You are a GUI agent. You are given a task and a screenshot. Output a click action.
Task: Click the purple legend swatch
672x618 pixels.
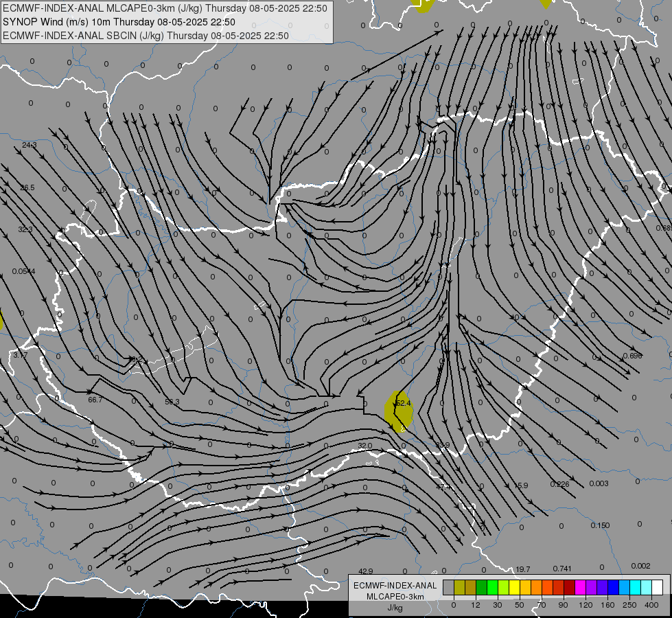[x=592, y=587]
